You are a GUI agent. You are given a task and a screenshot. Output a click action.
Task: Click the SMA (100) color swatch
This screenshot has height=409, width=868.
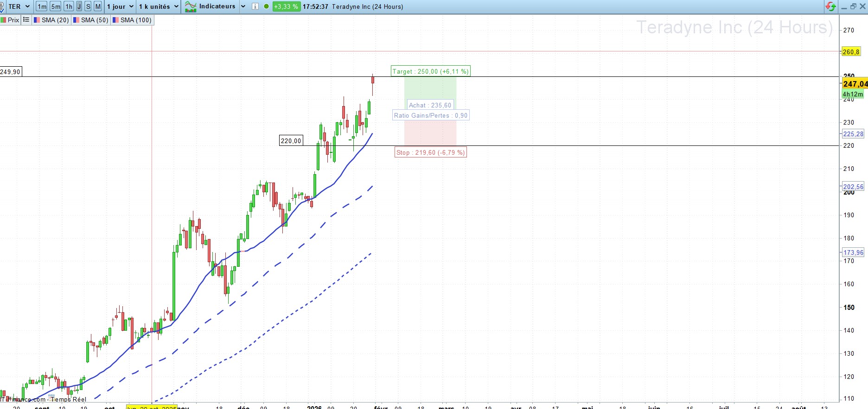pos(115,20)
